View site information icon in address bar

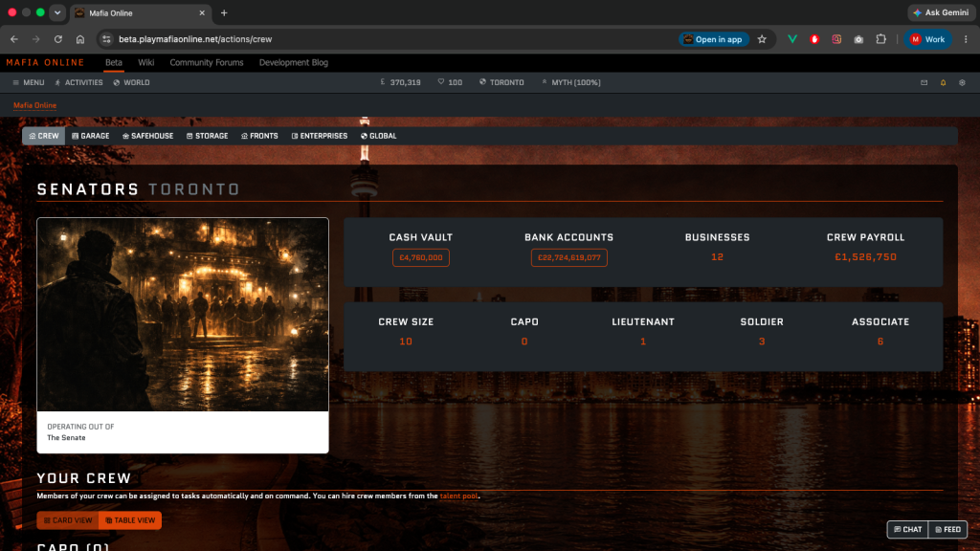coord(106,38)
